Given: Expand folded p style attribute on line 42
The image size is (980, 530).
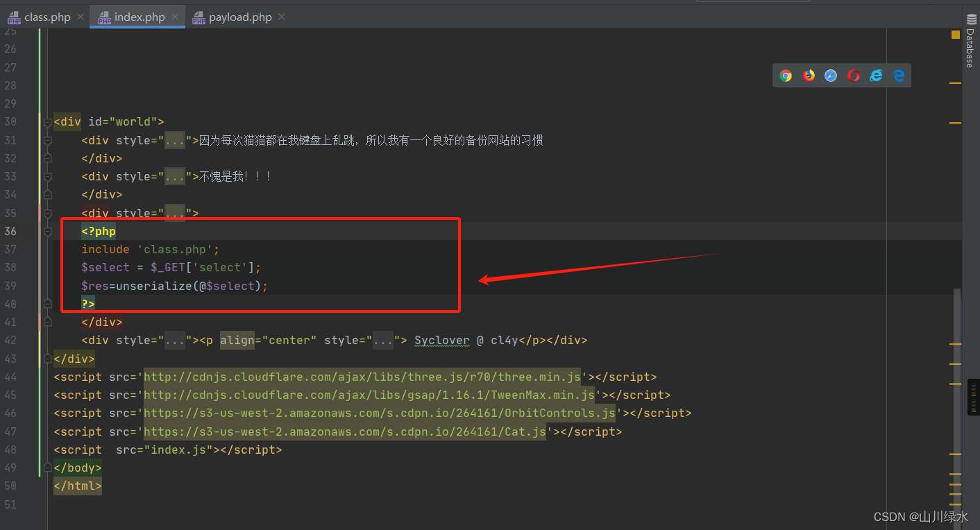Looking at the screenshot, I should (384, 341).
